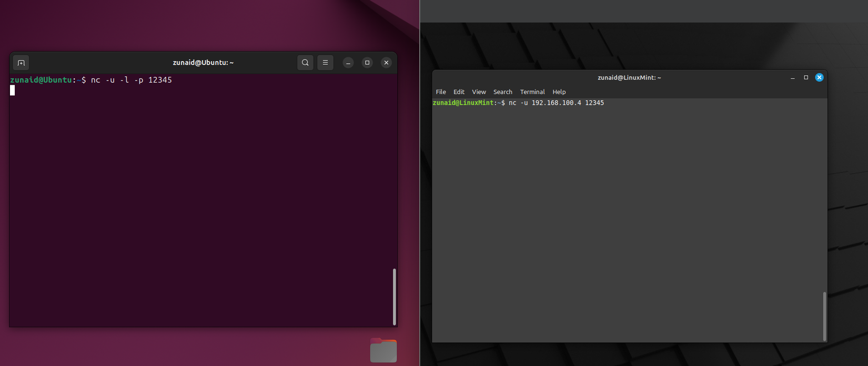The image size is (868, 366).
Task: Close the LinuxMint terminal with blue button
Action: pos(819,77)
